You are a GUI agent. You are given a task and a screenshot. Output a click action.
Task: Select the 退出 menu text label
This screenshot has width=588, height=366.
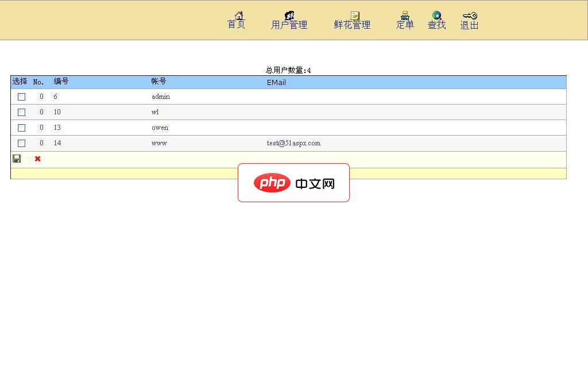469,26
